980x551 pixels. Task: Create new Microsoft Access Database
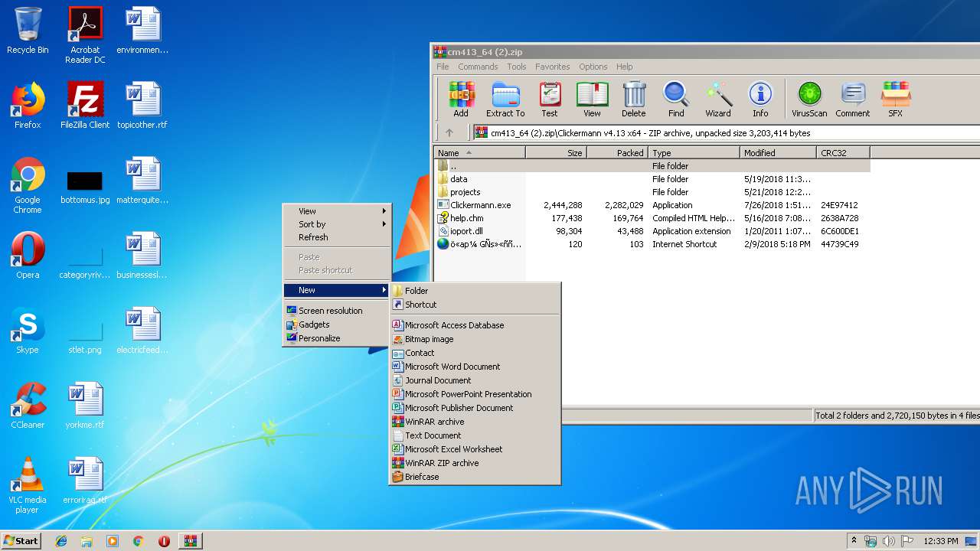pyautogui.click(x=475, y=325)
